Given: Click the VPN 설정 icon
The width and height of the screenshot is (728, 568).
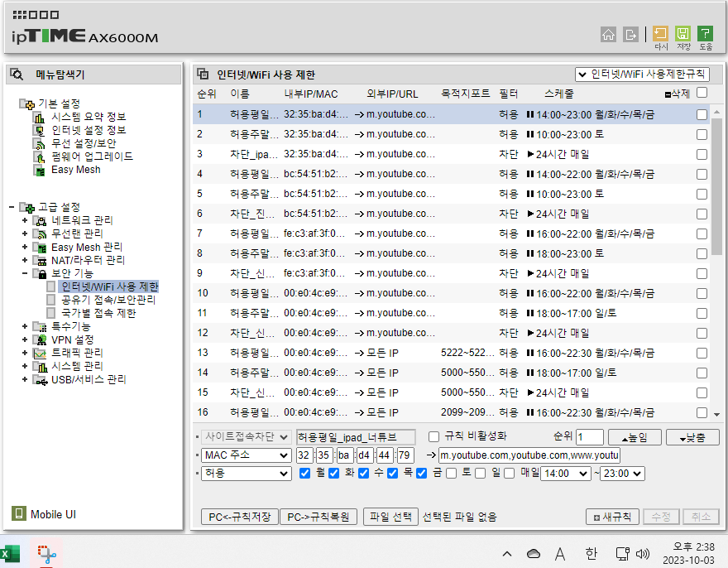Looking at the screenshot, I should click(40, 339).
